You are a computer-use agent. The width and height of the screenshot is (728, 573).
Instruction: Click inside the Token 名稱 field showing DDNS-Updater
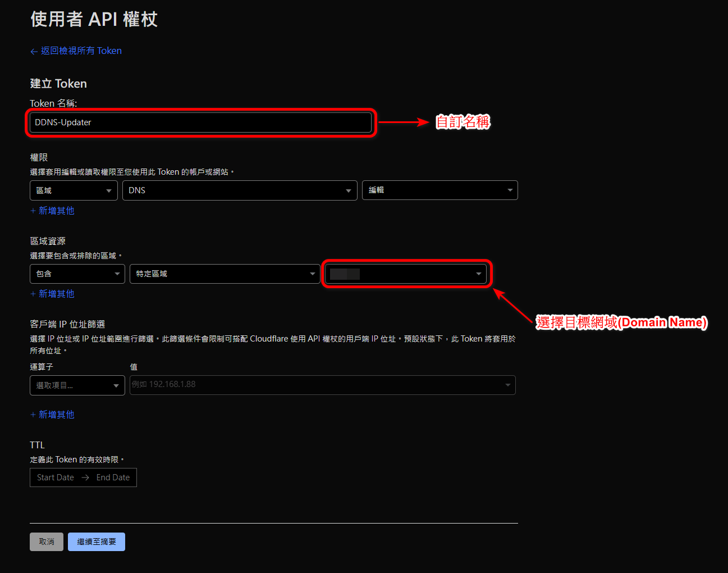[200, 122]
